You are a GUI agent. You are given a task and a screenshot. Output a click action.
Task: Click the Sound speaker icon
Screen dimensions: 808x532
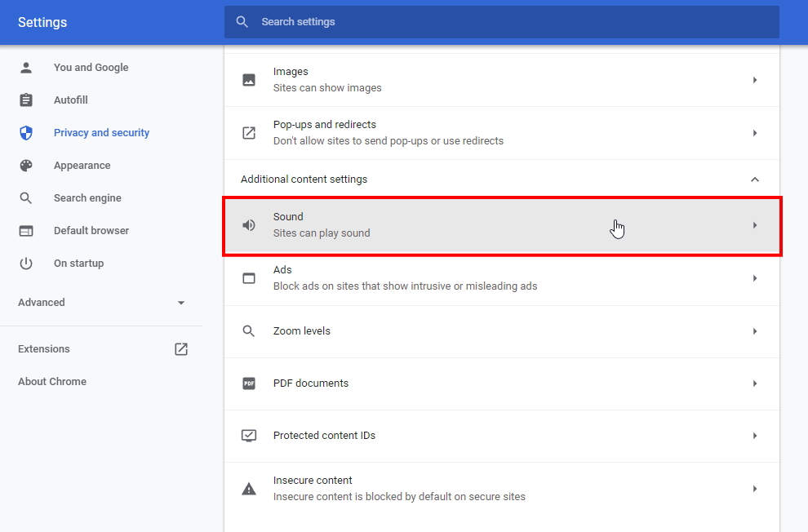(249, 225)
